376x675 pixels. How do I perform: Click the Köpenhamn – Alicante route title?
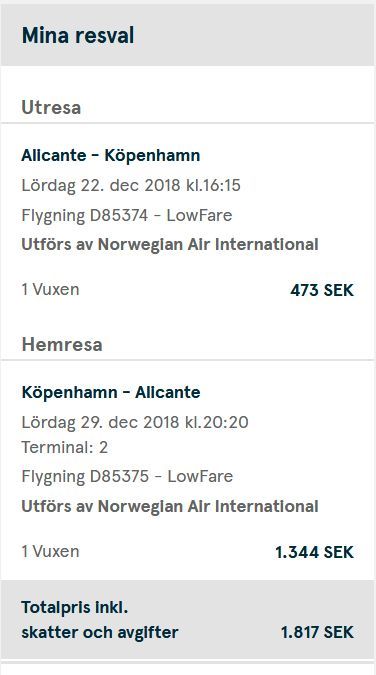[111, 392]
